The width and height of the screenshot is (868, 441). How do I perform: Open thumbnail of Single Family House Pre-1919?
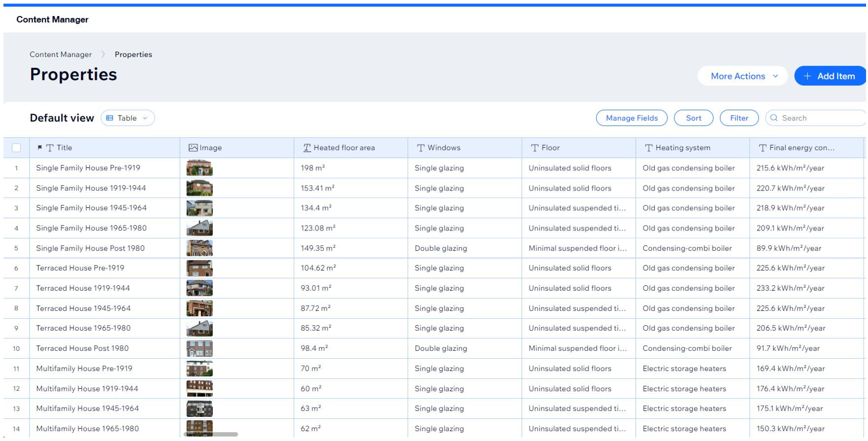click(x=199, y=168)
